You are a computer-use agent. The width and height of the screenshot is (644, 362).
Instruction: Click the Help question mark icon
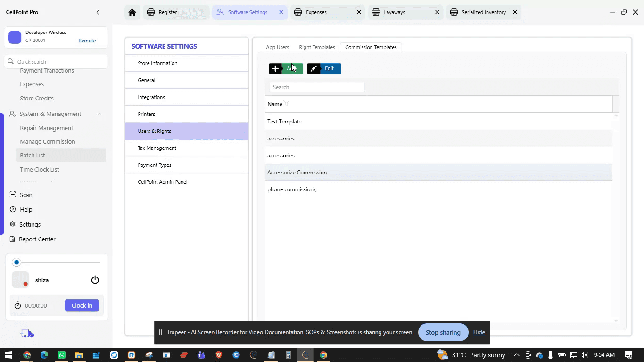pos(13,209)
